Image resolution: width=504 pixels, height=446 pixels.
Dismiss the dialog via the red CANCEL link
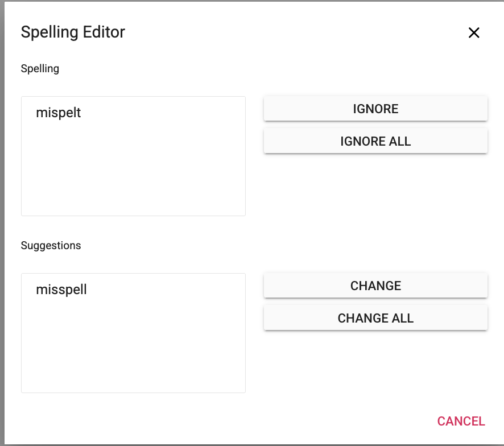461,421
